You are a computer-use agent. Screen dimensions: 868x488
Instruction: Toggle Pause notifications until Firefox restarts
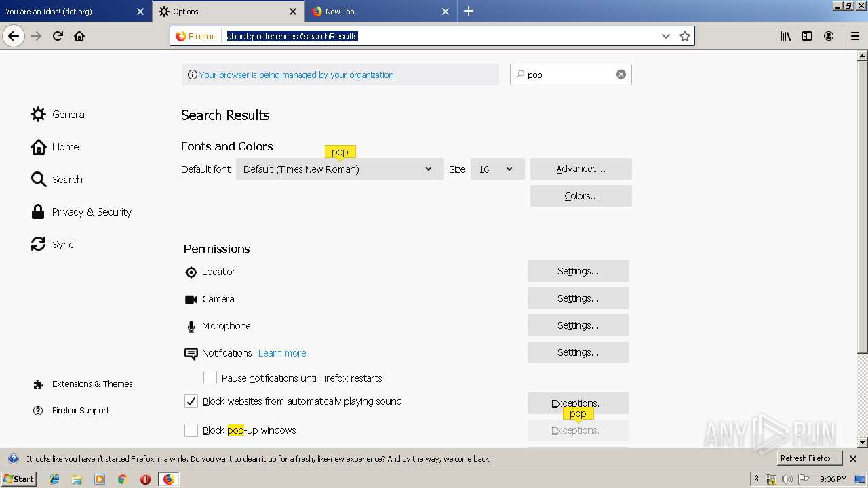click(x=210, y=378)
